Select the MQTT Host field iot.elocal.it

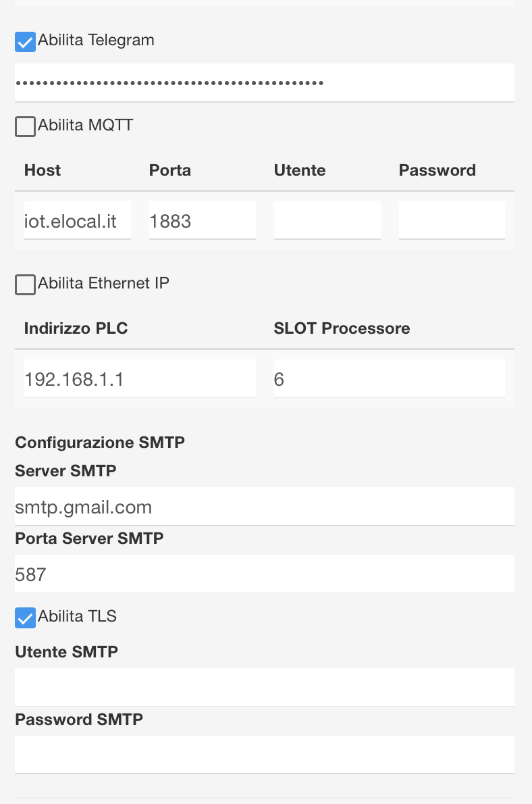tap(78, 220)
